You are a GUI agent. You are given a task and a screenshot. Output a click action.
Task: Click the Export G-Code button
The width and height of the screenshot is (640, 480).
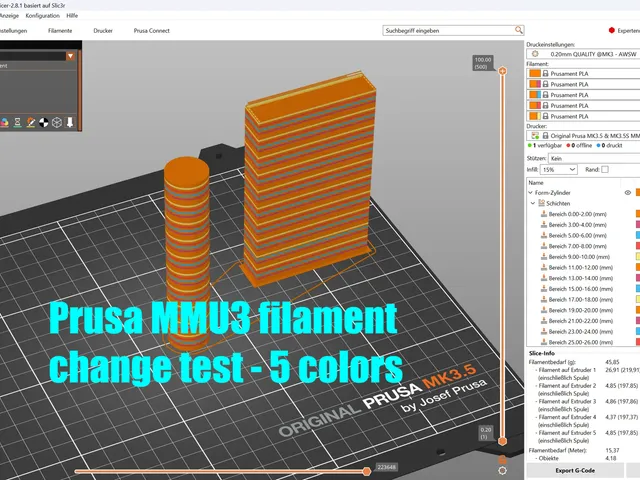pos(575,471)
